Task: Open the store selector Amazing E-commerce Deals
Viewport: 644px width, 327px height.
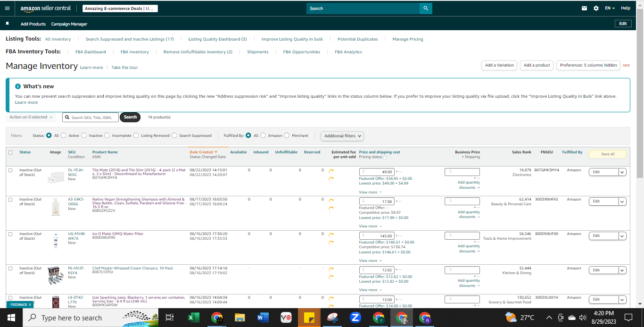Action: tap(120, 8)
